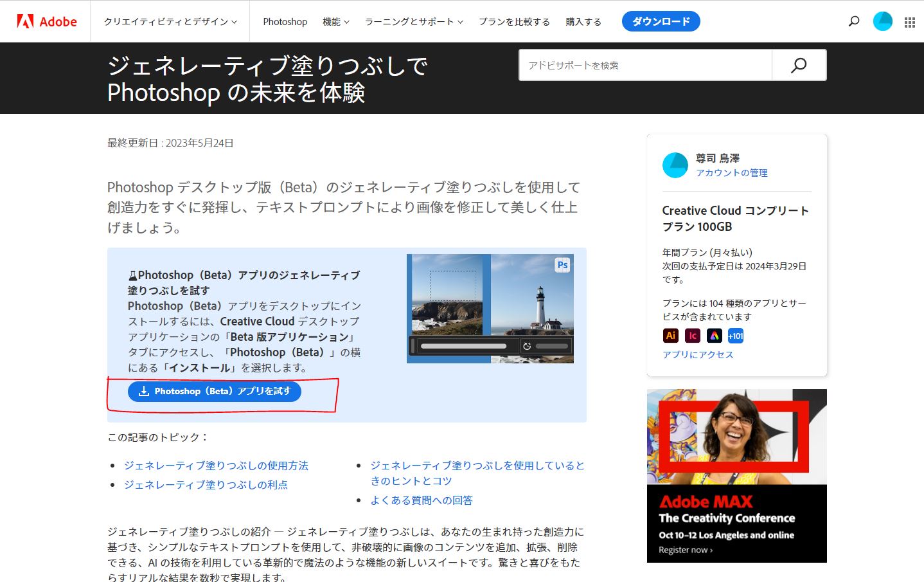The width and height of the screenshot is (924, 582).
Task: Expand the ラーニングとサポート dropdown
Action: pyautogui.click(x=414, y=22)
